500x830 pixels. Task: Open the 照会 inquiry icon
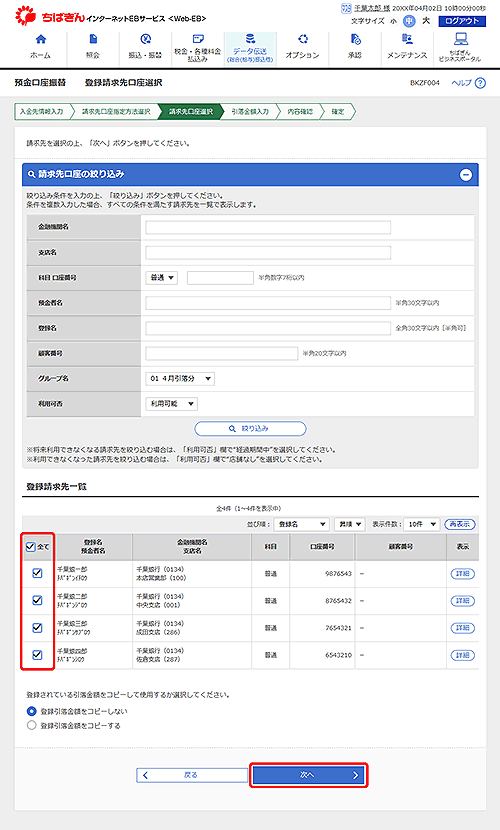pyautogui.click(x=93, y=39)
